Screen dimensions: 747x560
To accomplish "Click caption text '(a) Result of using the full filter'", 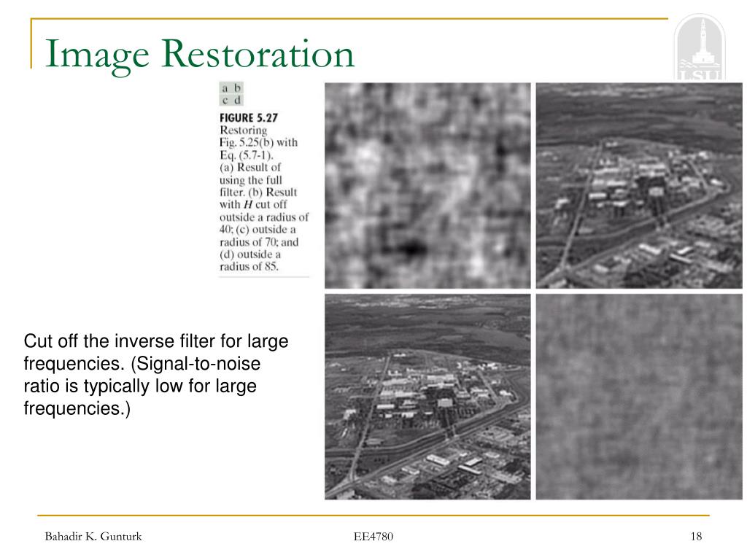I will coord(251,179).
